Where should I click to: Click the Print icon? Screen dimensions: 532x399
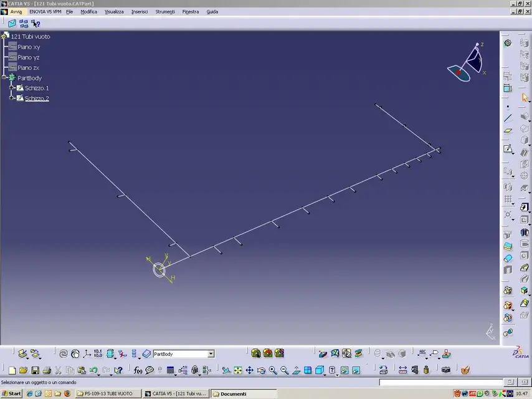tap(47, 370)
